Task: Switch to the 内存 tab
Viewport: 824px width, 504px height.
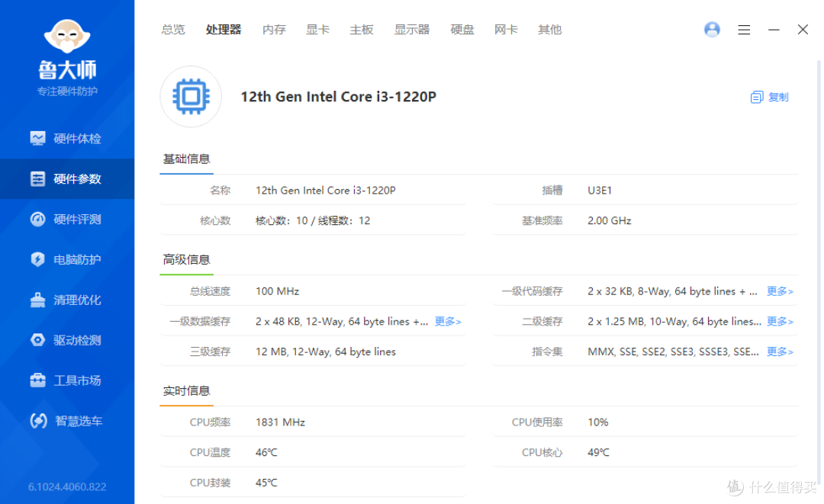Action: [x=274, y=30]
